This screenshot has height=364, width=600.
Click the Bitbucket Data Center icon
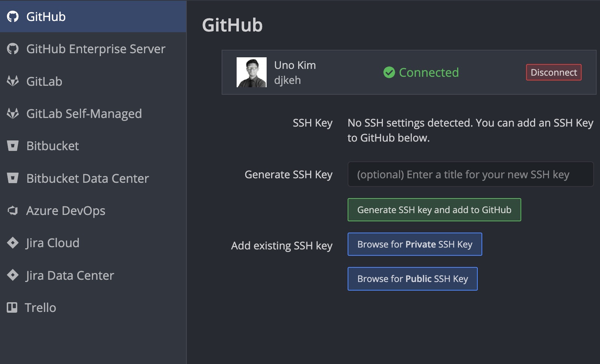click(x=13, y=178)
